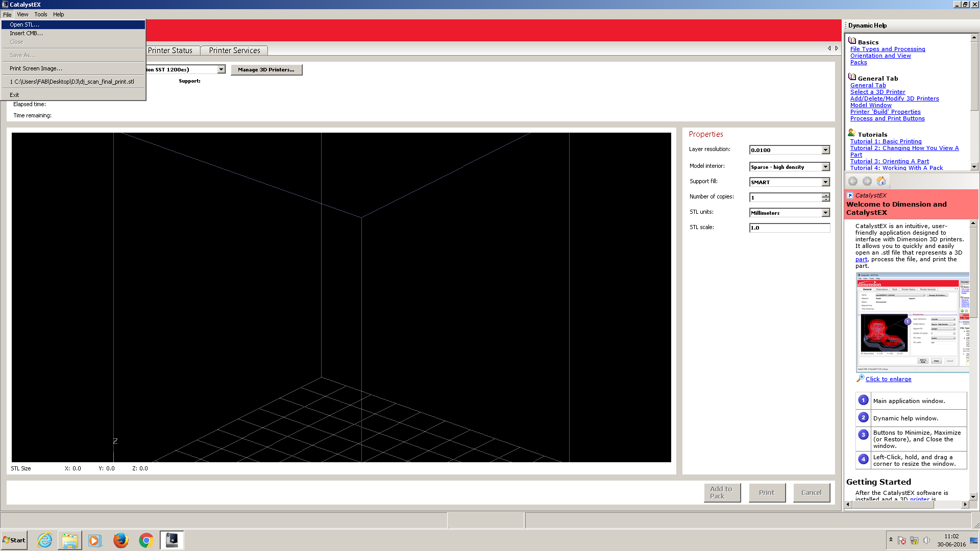Screen dimensions: 980x551
Task: Open the printer selection dropdown arrow
Action: [x=221, y=69]
